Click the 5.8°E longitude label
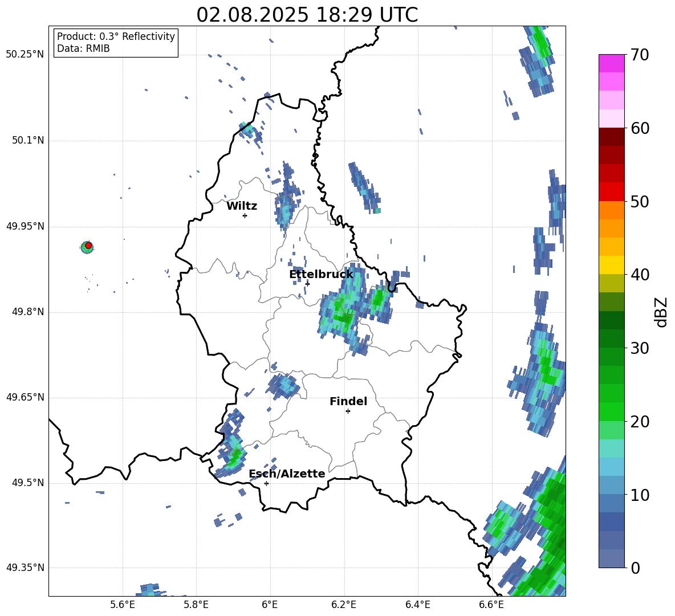Screen dimensions: 675x616 pos(196,605)
